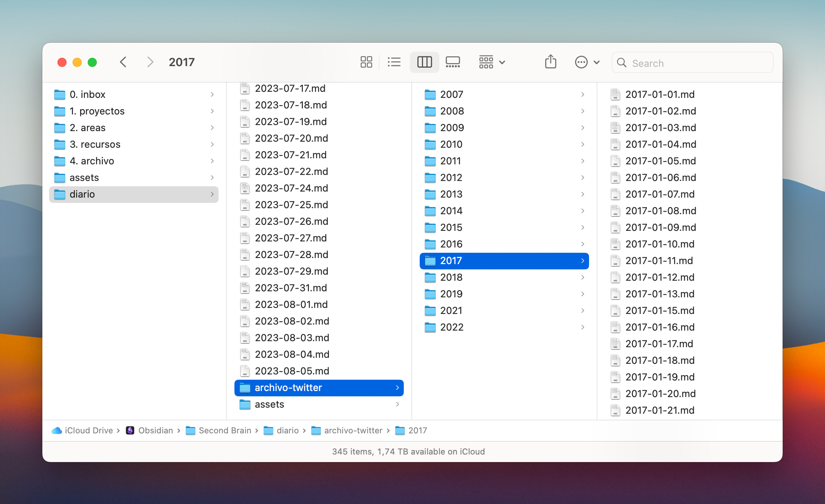The width and height of the screenshot is (825, 504).
Task: Click iCloud Drive in path bar
Action: [x=88, y=430]
